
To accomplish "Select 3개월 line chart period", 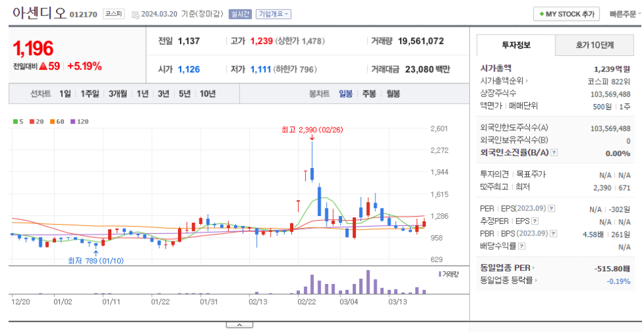I will [x=118, y=94].
